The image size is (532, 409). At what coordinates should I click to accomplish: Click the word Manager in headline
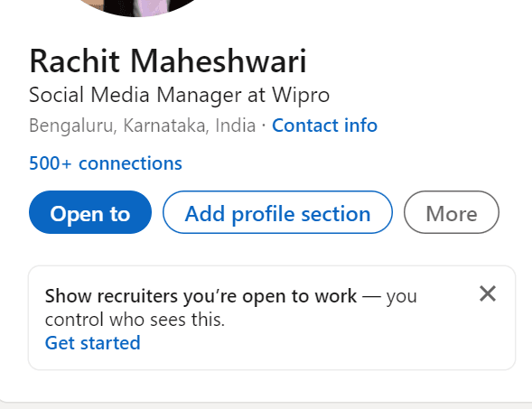pyautogui.click(x=199, y=95)
